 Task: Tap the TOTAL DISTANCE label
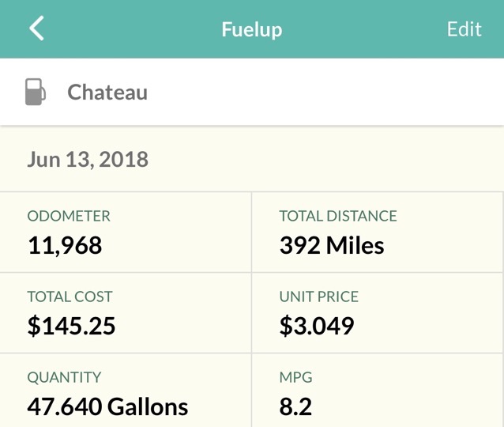tap(338, 216)
